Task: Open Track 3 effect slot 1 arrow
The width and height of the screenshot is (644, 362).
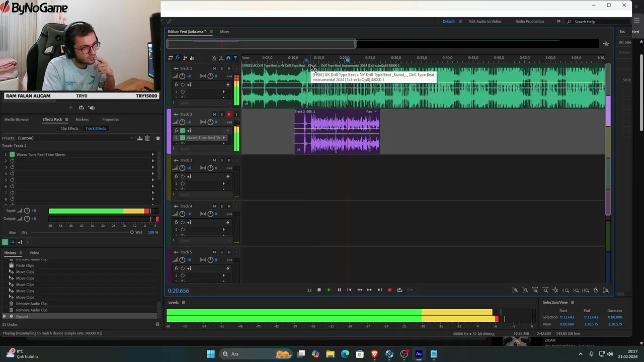Action: point(224,184)
